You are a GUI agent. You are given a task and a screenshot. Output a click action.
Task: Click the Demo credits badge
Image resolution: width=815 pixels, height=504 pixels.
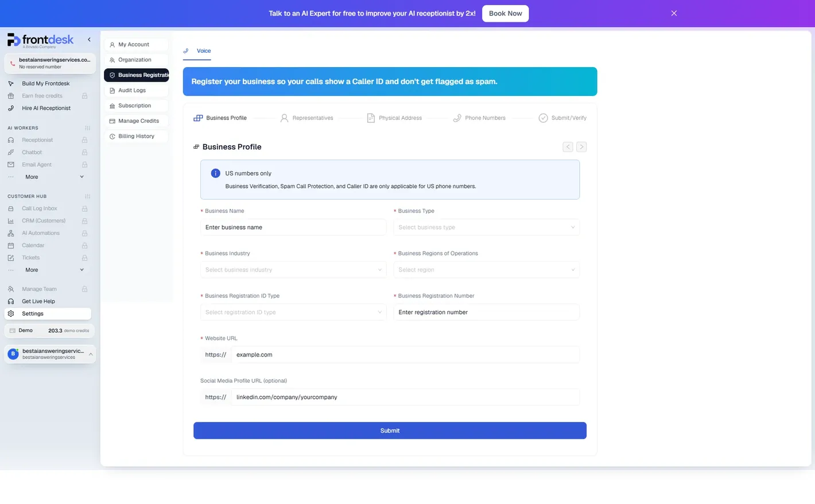point(49,331)
